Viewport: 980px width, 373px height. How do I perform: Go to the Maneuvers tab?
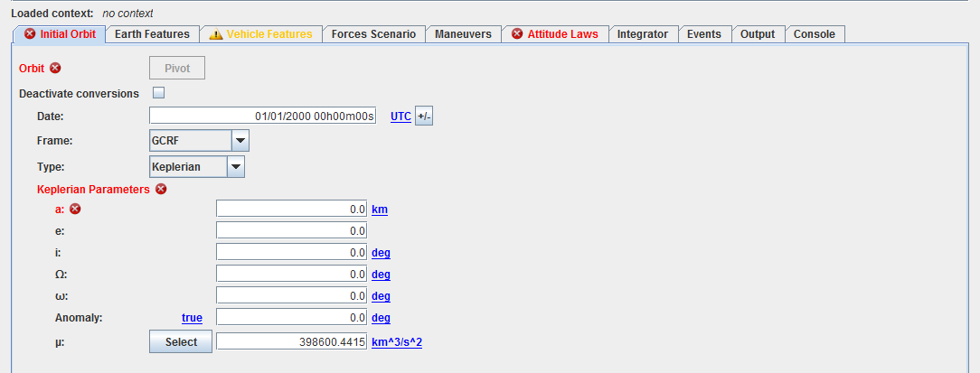[463, 34]
